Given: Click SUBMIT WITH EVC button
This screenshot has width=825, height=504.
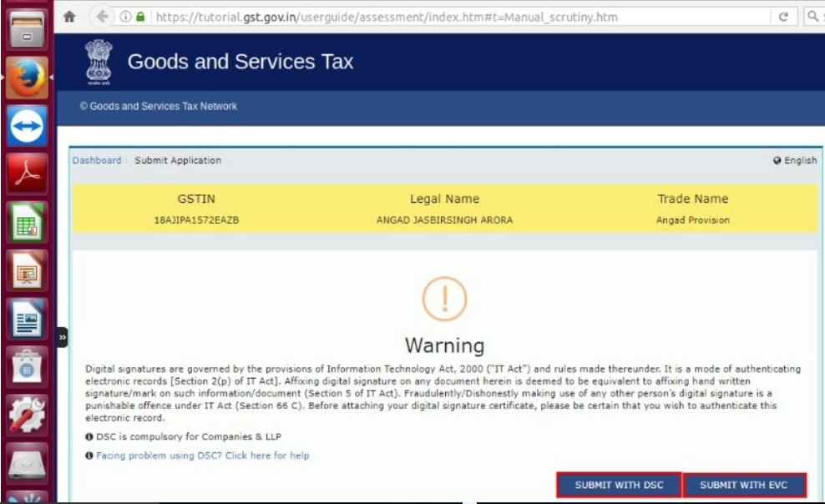Looking at the screenshot, I should [x=744, y=485].
